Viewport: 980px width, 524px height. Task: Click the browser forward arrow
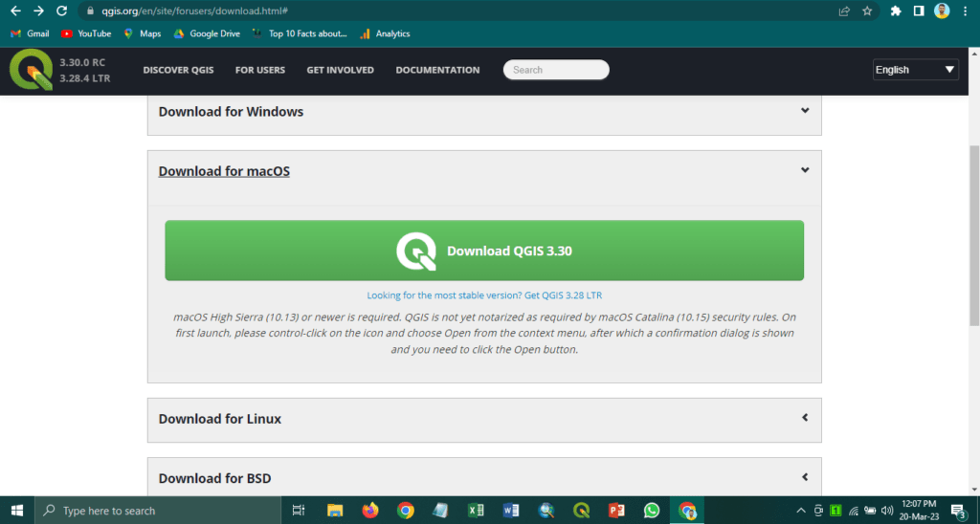38,11
